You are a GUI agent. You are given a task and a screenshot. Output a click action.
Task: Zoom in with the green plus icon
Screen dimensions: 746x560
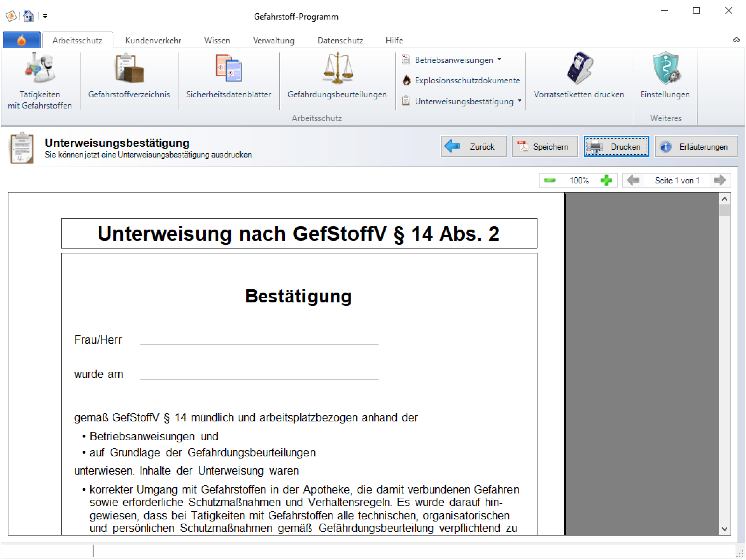pos(606,180)
